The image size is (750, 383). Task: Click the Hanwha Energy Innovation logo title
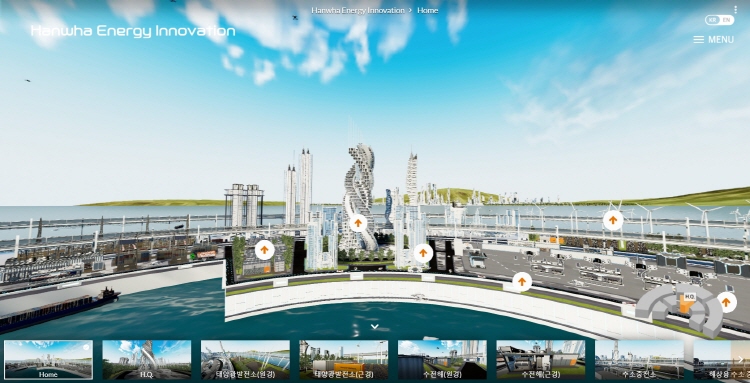(x=133, y=31)
